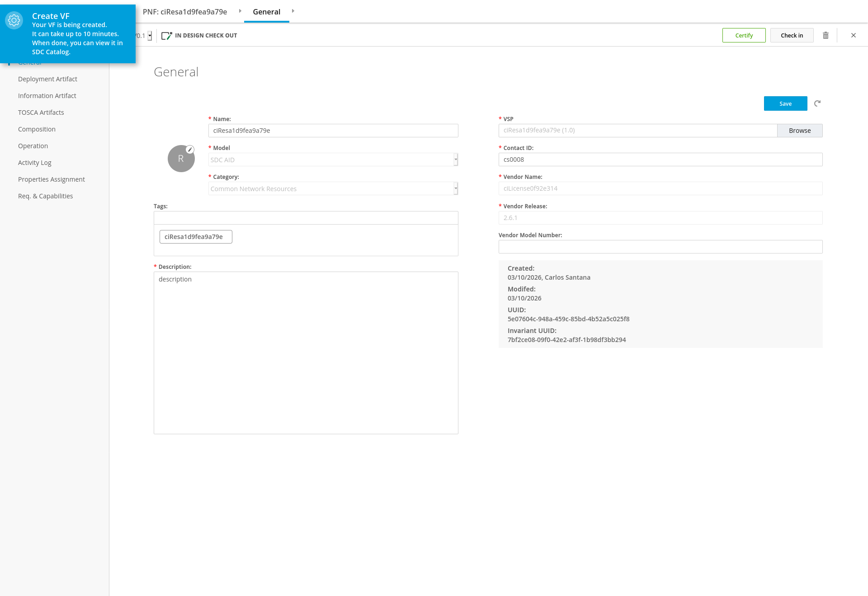
Task: Open the version 0.1 dropdown
Action: pos(150,36)
